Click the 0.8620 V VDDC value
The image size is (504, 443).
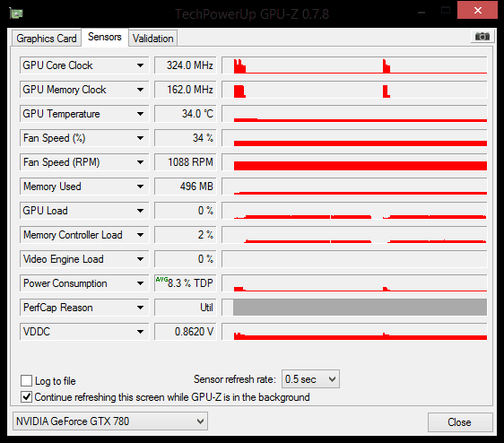point(186,332)
